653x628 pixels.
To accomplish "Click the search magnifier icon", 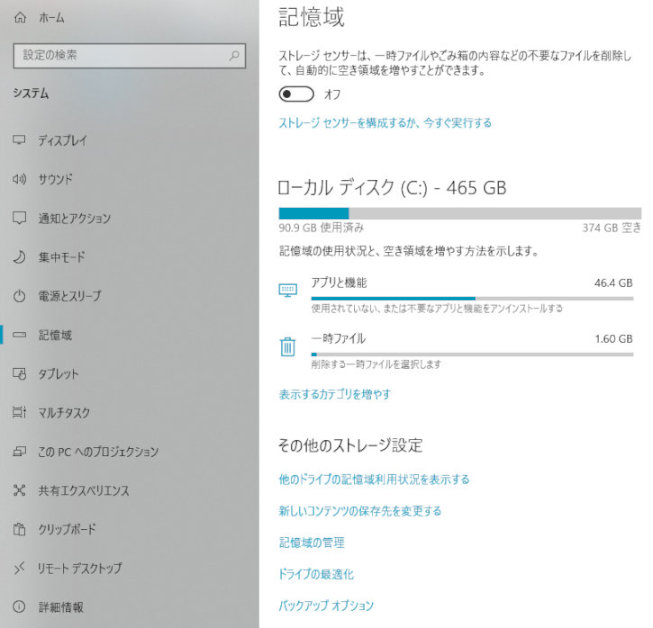I will (x=234, y=55).
